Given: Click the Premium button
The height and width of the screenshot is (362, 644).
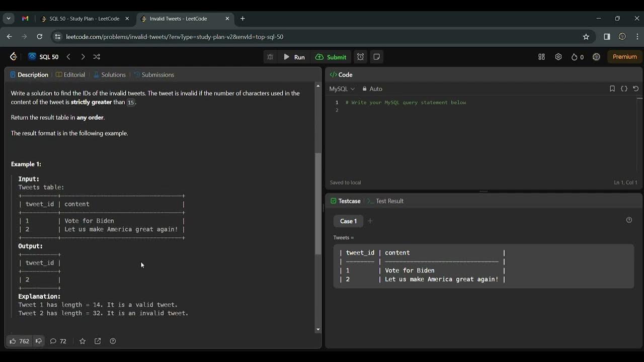Looking at the screenshot, I should coord(624,57).
